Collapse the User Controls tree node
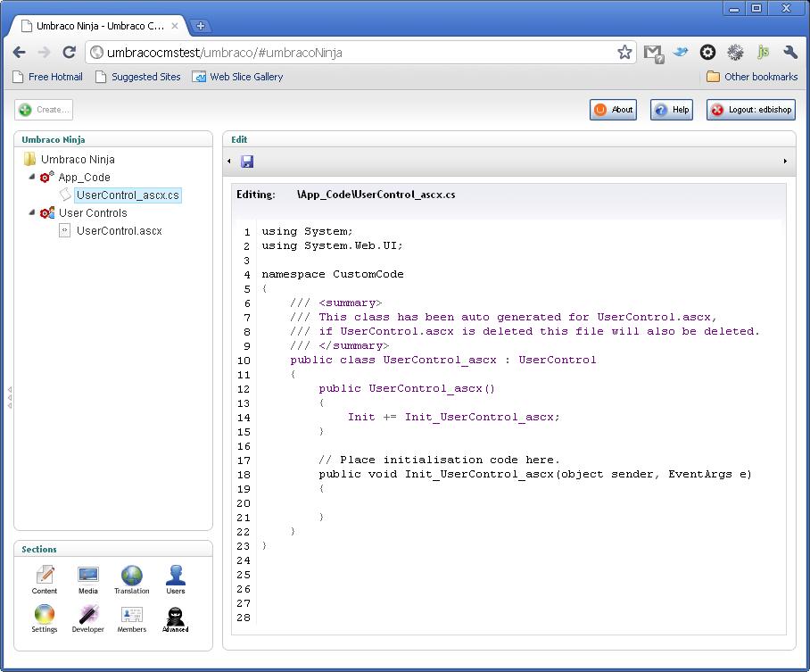This screenshot has width=810, height=672. point(32,212)
